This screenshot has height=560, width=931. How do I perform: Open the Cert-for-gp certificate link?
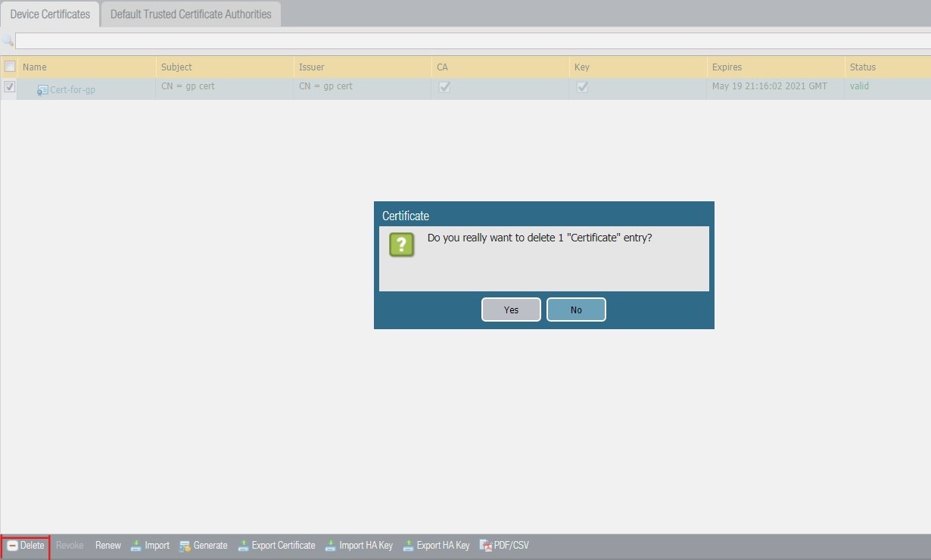(x=72, y=89)
